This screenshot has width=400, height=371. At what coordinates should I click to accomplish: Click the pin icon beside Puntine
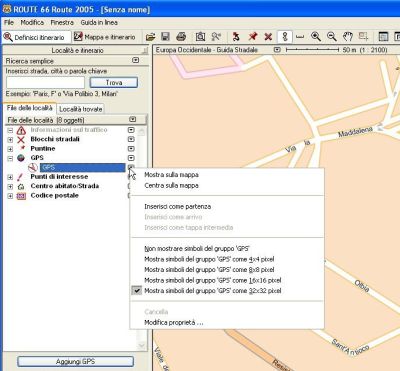click(22, 148)
